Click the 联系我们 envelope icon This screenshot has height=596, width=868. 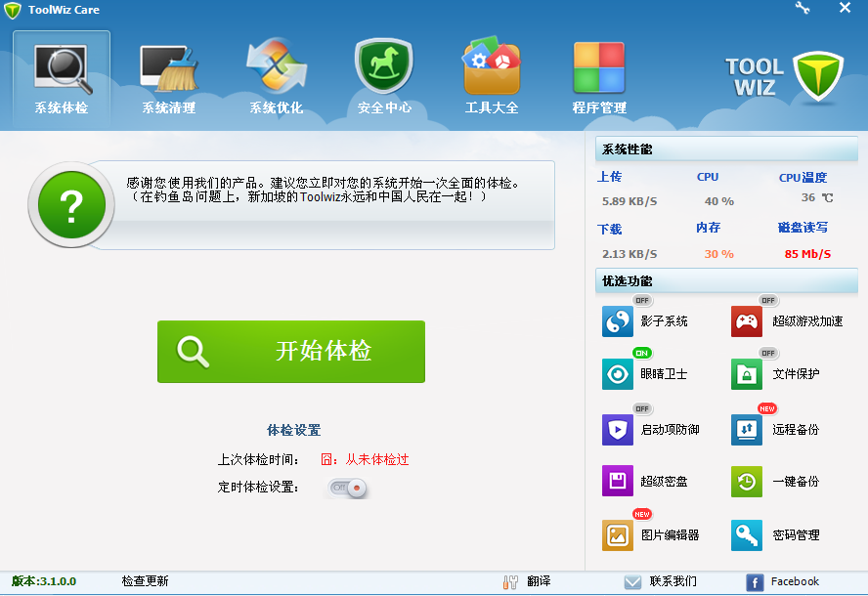click(x=632, y=582)
